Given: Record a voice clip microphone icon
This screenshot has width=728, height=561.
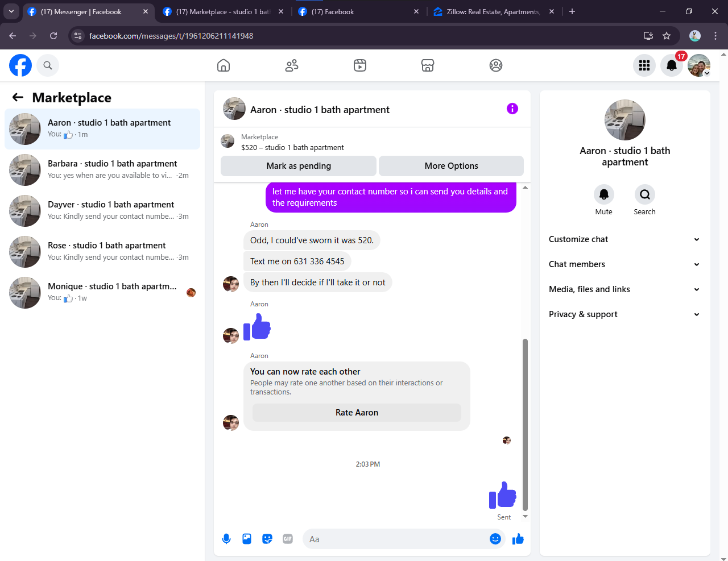Looking at the screenshot, I should point(226,539).
